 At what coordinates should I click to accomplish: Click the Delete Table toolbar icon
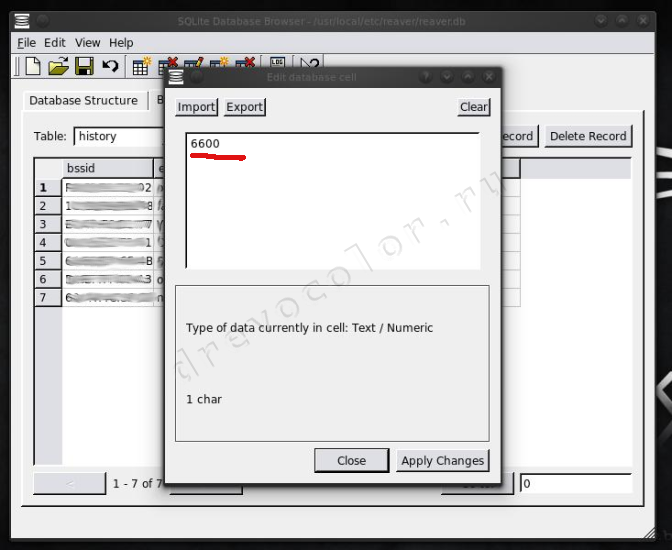168,63
